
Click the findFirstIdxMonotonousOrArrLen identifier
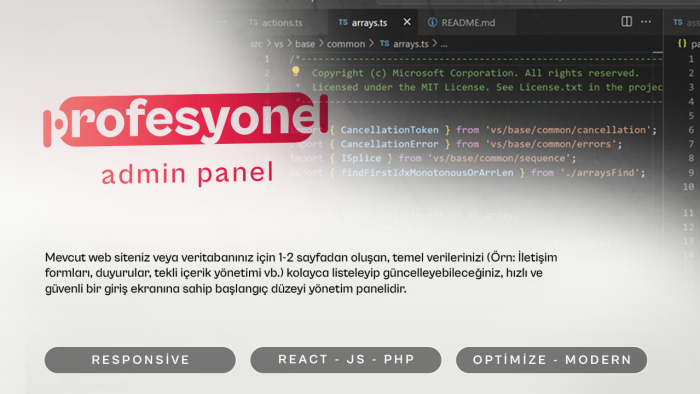(427, 173)
